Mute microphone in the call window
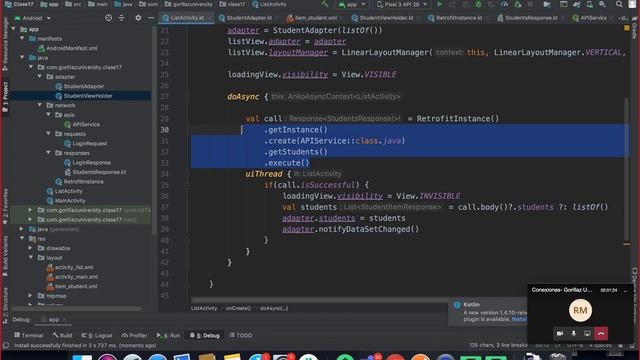640x360 pixels. pos(573,333)
